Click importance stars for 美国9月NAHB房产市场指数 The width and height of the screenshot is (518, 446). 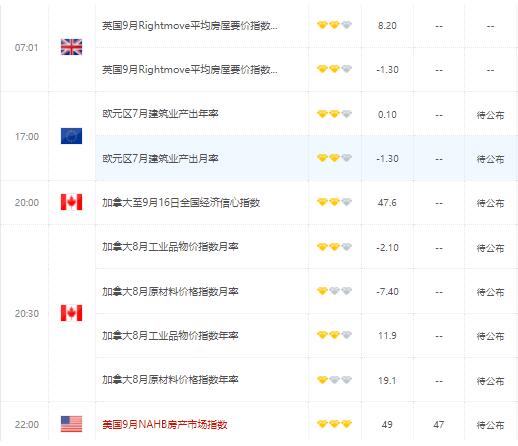pyautogui.click(x=334, y=424)
